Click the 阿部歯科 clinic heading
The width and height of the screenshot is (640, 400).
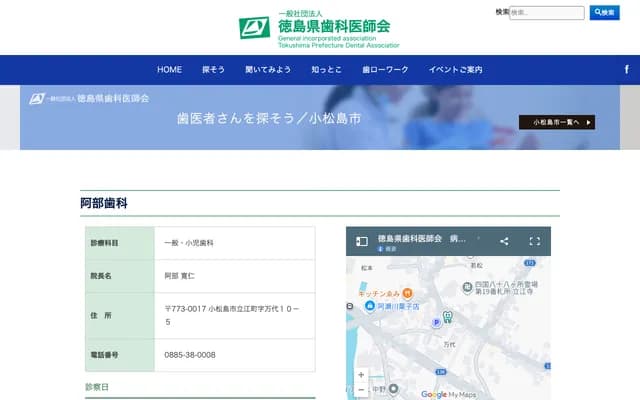104,203
